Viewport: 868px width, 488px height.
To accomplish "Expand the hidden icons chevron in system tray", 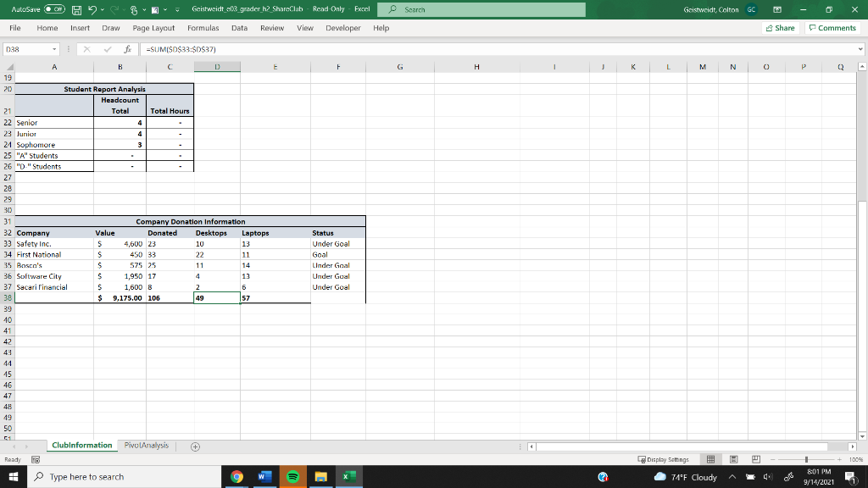I will 731,476.
